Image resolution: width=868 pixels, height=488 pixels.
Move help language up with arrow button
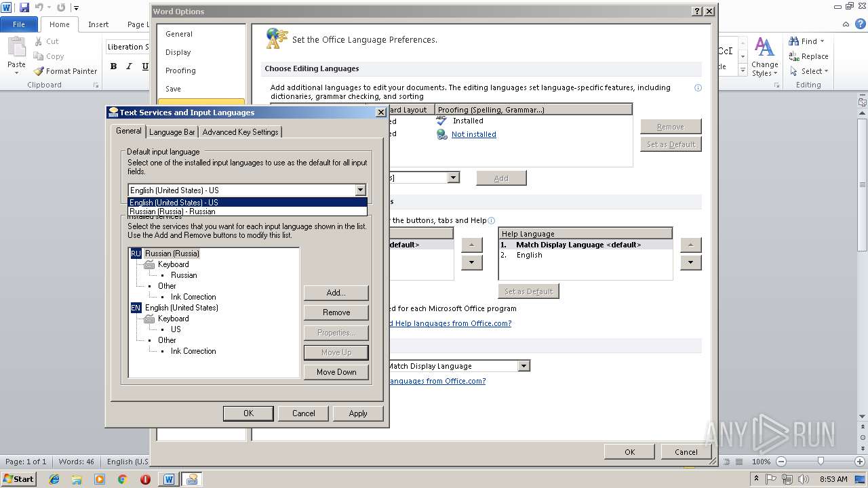point(690,245)
